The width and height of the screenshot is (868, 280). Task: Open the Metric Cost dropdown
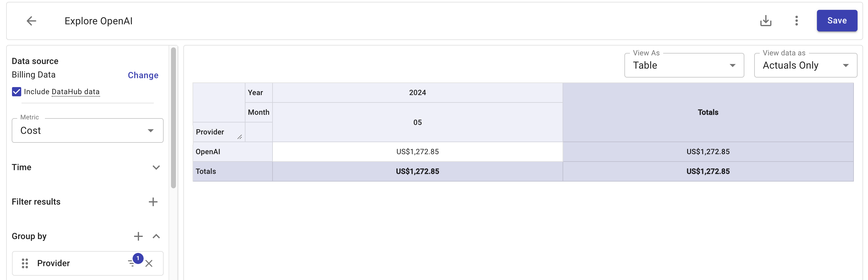[x=88, y=130]
